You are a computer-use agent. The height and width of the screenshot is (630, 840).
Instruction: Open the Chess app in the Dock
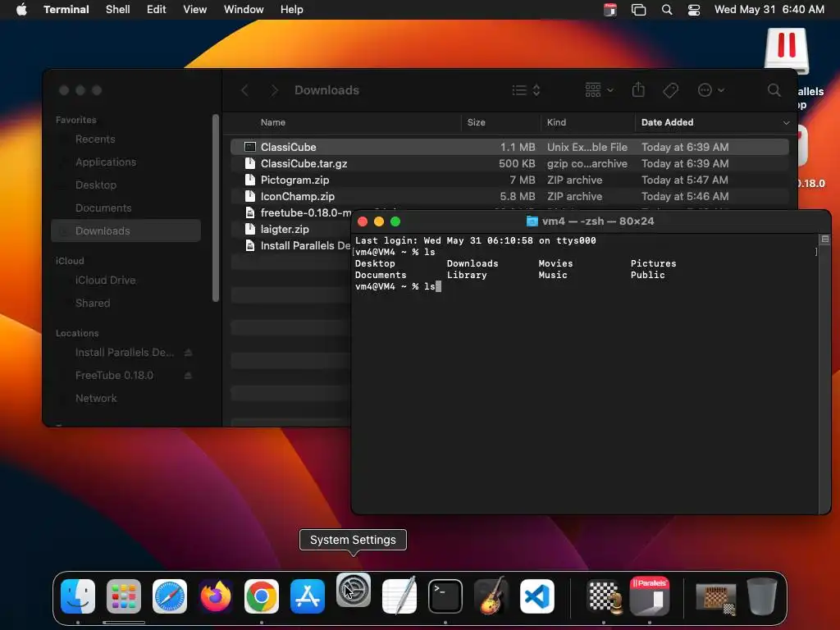pos(605,596)
